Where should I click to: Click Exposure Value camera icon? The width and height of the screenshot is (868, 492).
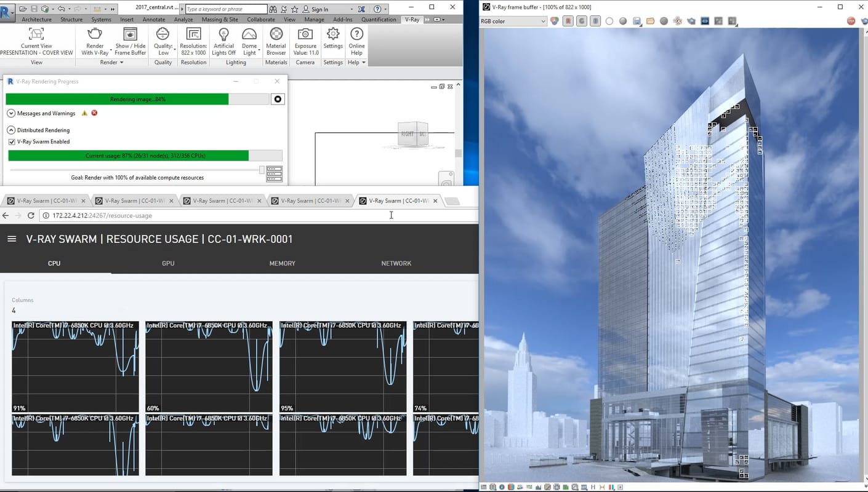pos(305,34)
